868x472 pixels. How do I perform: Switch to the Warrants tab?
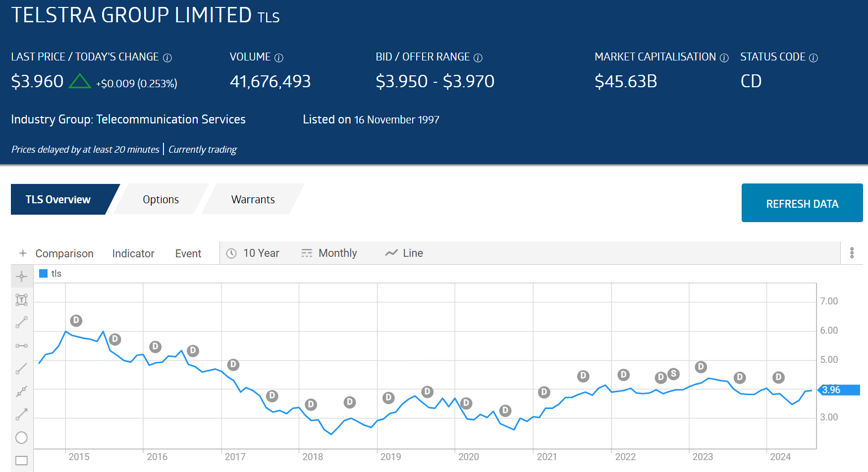coord(253,199)
